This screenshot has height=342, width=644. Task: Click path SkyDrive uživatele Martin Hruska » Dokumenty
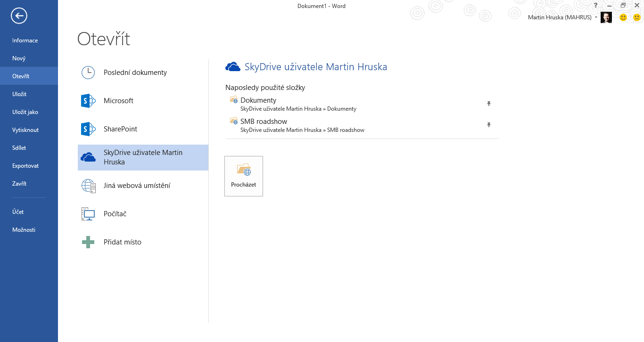(x=298, y=109)
